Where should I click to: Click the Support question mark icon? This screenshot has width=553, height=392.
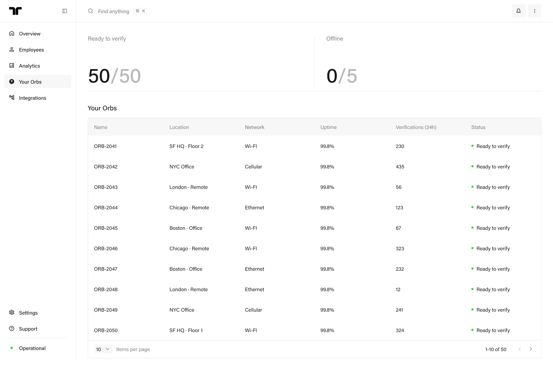12,328
